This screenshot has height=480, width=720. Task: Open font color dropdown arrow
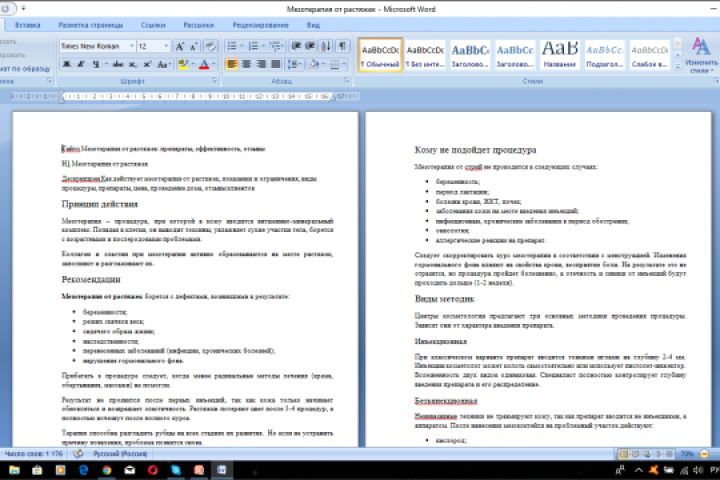pos(214,64)
